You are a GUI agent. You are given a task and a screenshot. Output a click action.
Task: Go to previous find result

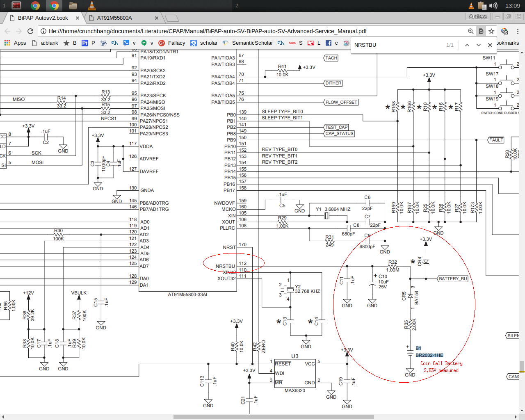467,45
